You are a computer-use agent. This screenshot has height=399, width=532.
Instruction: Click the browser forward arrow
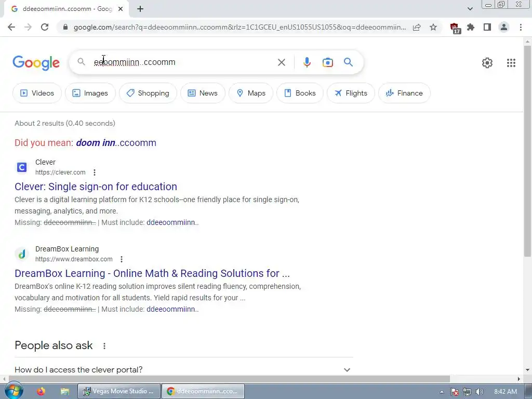coord(28,27)
